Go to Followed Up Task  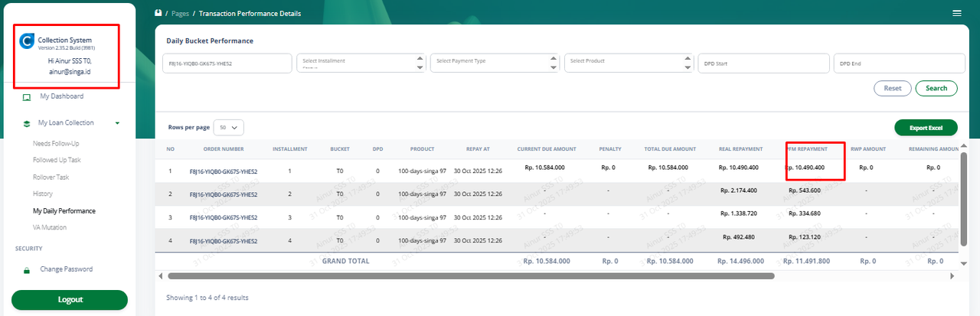point(57,160)
